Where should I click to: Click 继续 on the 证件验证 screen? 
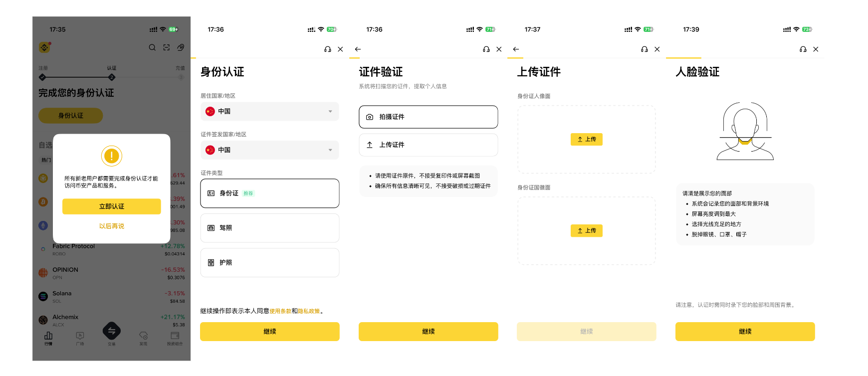pos(429,332)
